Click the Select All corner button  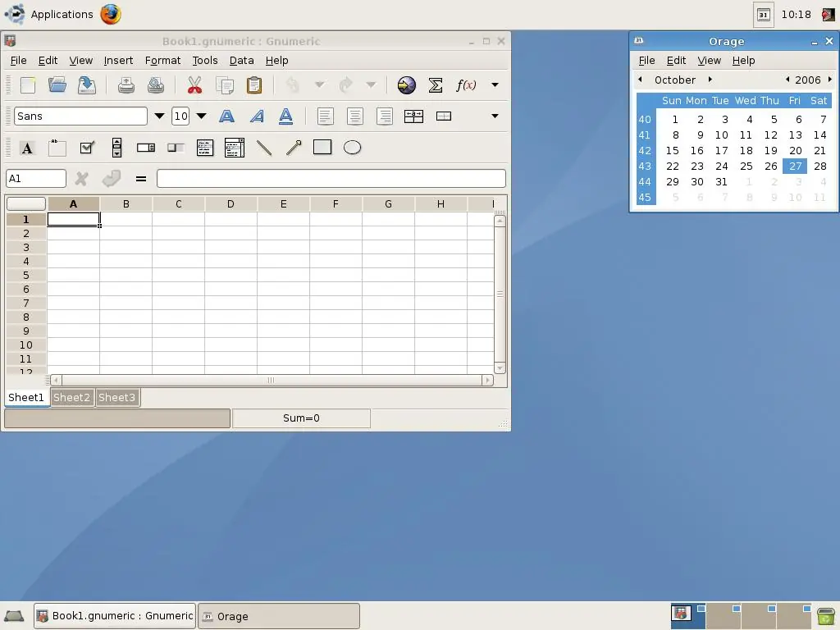point(25,204)
